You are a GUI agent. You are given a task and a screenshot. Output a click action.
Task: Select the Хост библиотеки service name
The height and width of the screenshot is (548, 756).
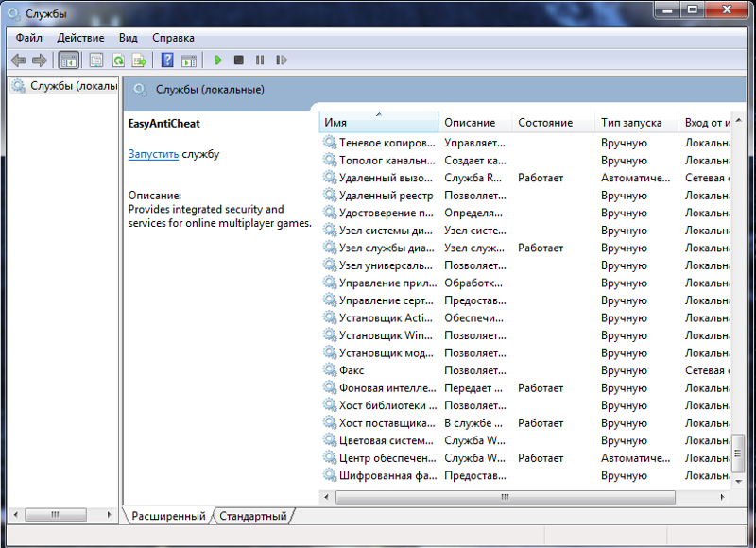(387, 405)
